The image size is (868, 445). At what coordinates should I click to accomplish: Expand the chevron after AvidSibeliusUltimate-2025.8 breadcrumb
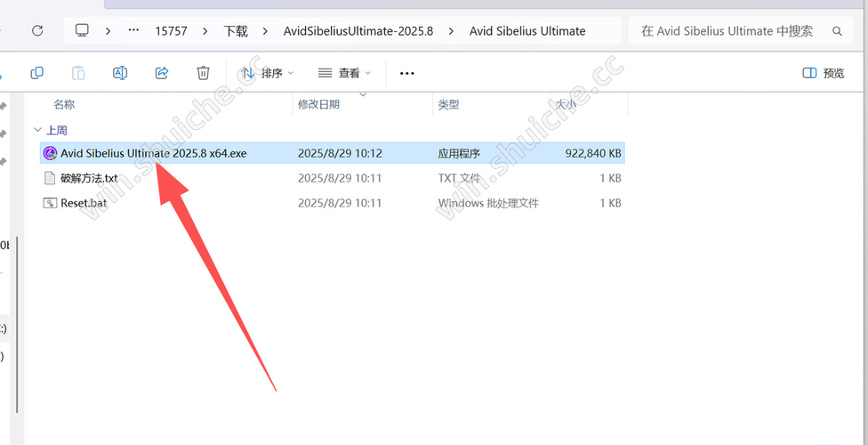(451, 31)
